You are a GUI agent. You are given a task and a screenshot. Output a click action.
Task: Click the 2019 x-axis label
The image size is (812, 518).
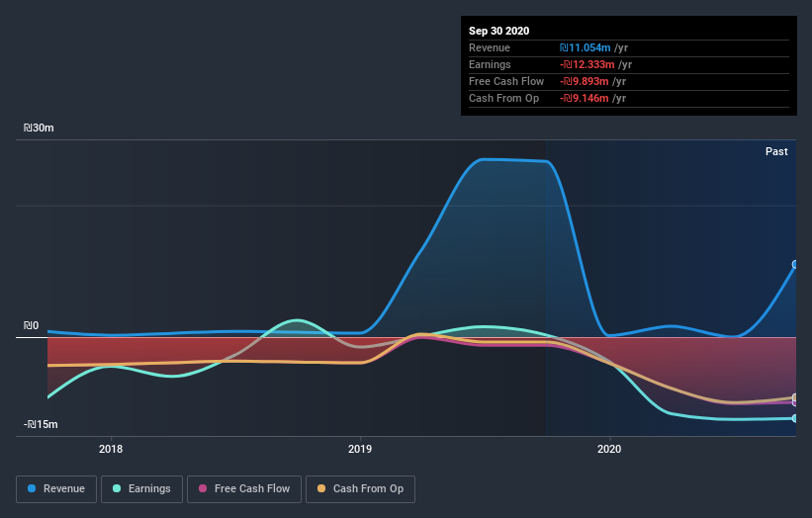[x=360, y=449]
